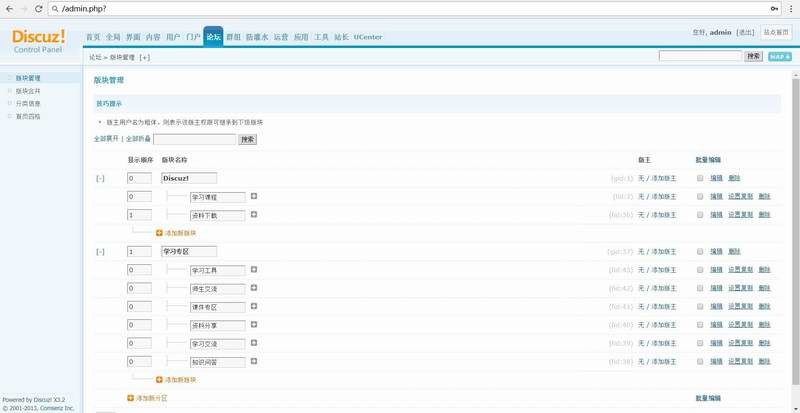Tick the checkbox in the 学习专区 category row

click(700, 252)
